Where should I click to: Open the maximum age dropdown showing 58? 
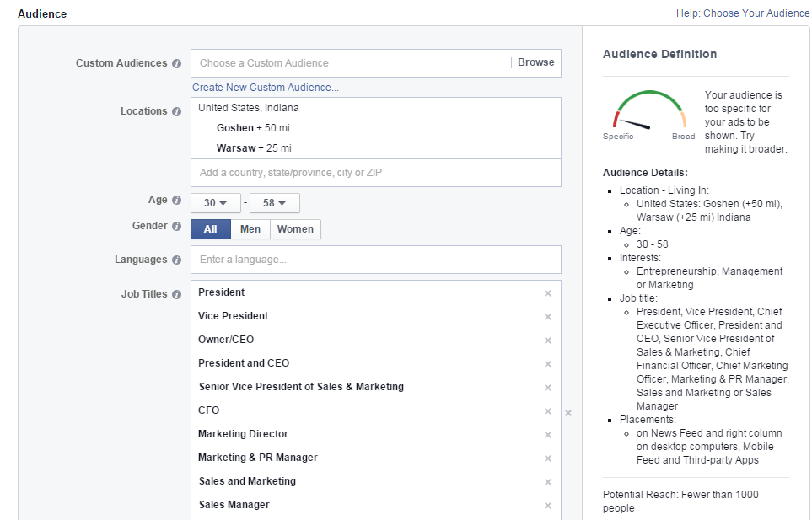[x=274, y=203]
